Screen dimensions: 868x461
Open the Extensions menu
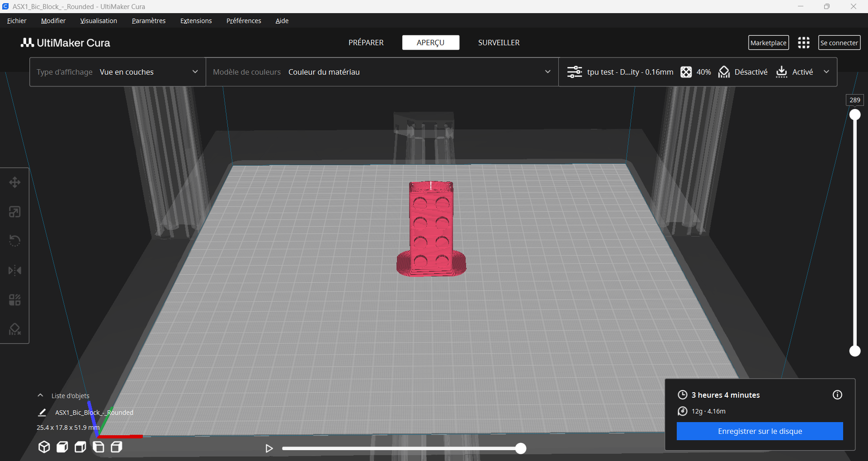point(196,21)
